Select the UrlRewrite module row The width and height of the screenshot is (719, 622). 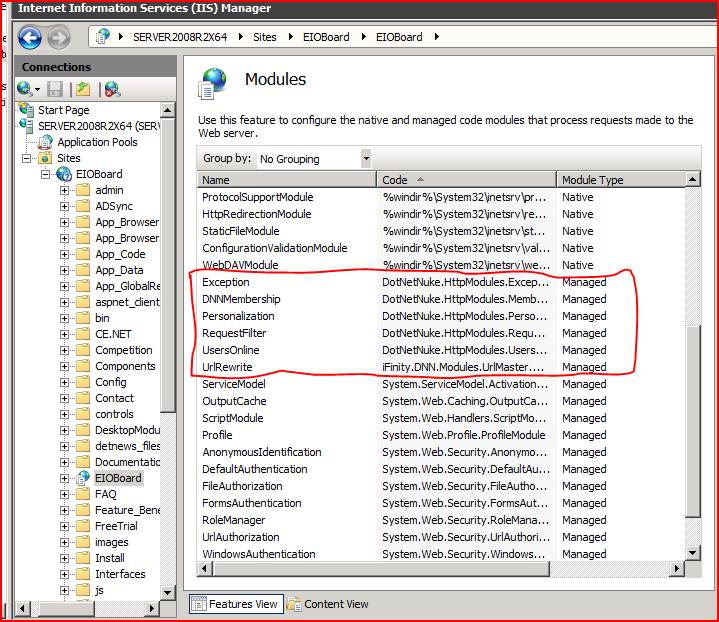[x=441, y=367]
